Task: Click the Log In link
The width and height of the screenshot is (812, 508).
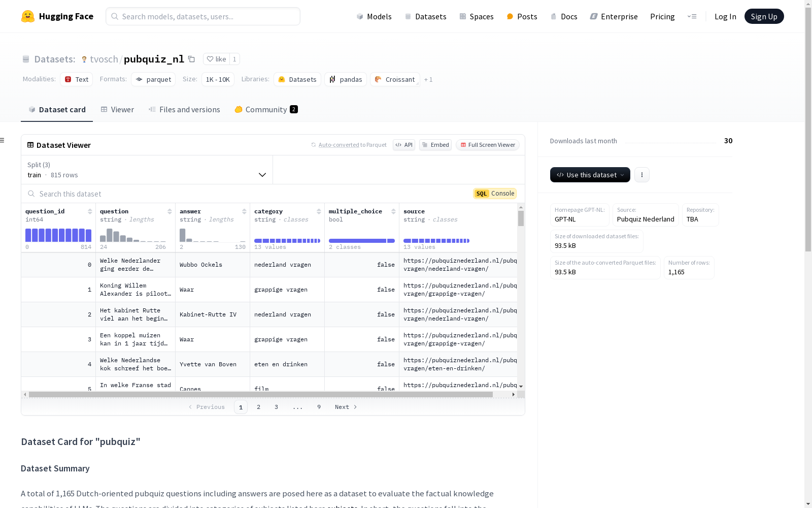Action: (725, 16)
